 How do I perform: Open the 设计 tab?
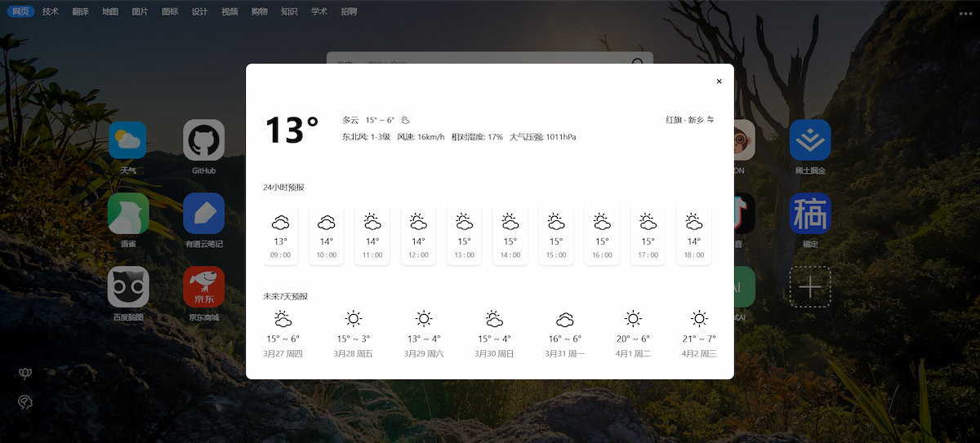coord(199,12)
